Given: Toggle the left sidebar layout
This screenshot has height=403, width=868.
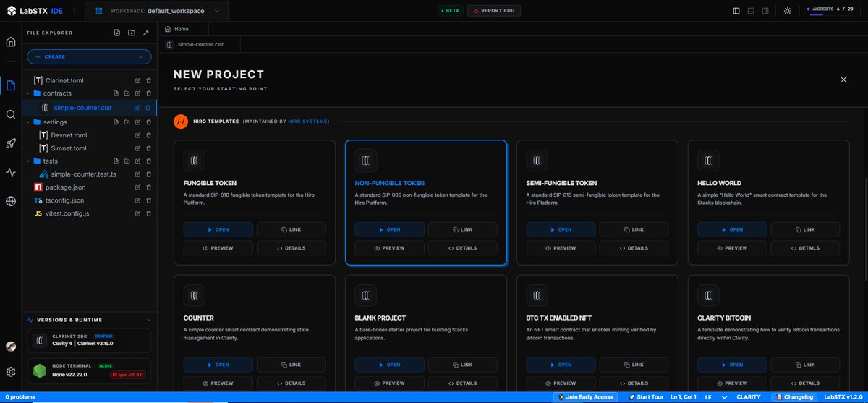Looking at the screenshot, I should pyautogui.click(x=736, y=11).
